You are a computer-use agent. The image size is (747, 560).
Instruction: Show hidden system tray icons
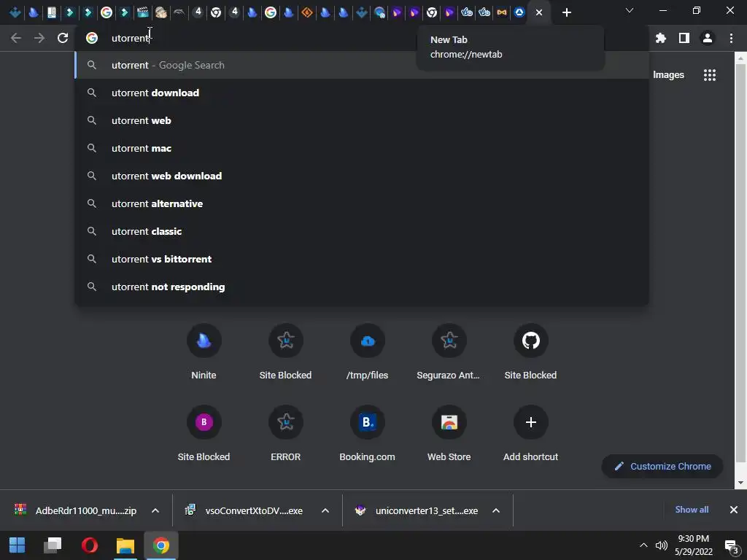tap(643, 545)
